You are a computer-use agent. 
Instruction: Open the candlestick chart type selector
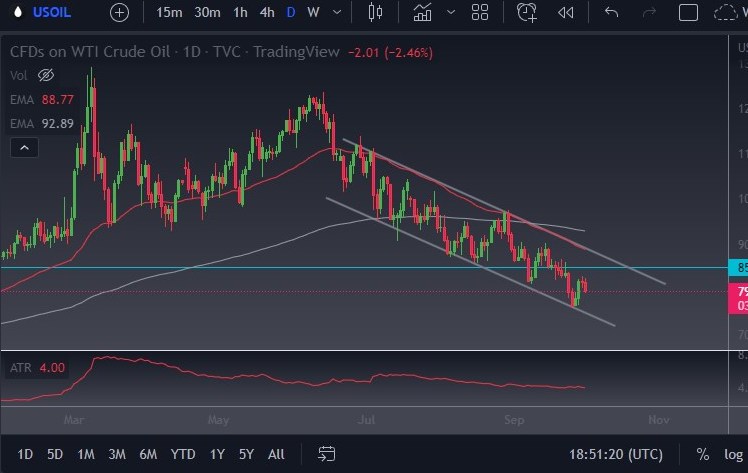click(x=376, y=13)
